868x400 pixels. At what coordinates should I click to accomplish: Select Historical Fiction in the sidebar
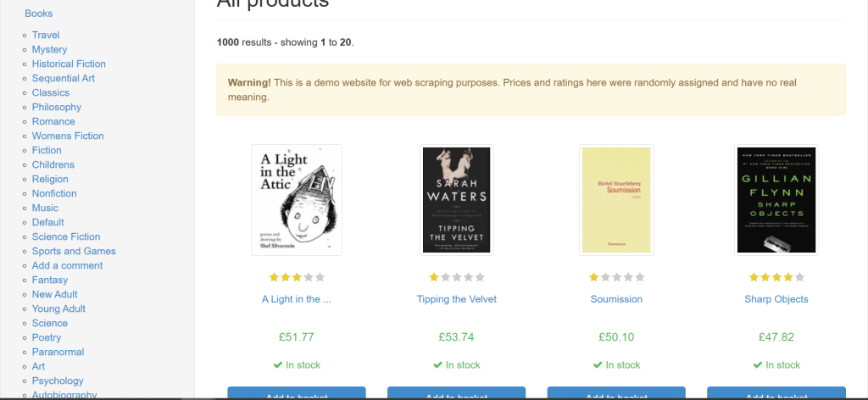coord(69,64)
